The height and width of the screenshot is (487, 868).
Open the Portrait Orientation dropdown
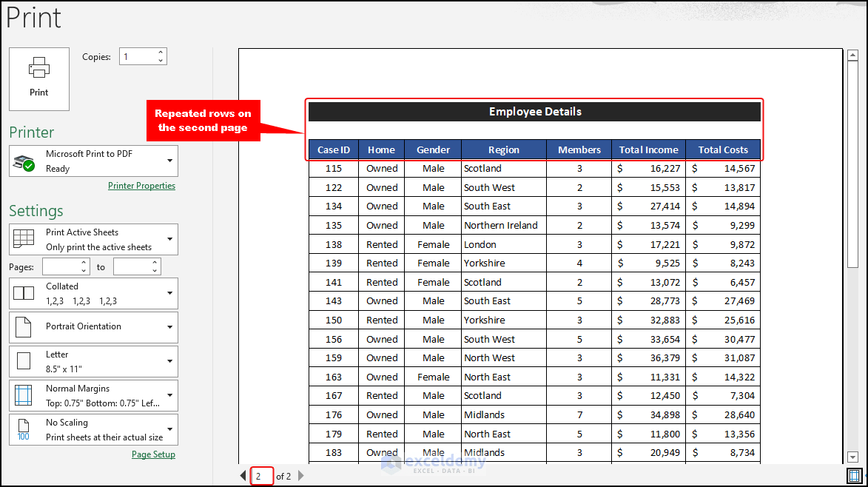point(171,327)
